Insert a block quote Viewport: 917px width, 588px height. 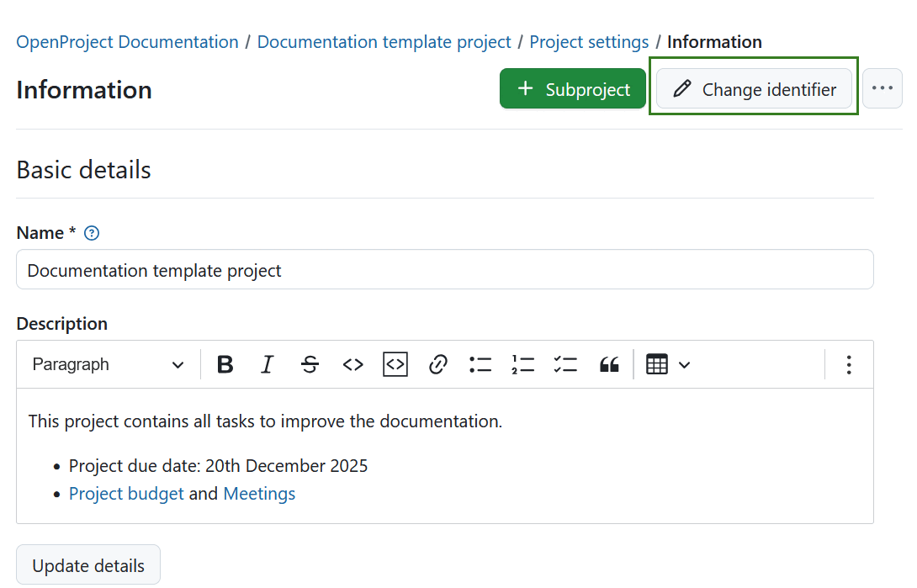tap(608, 364)
